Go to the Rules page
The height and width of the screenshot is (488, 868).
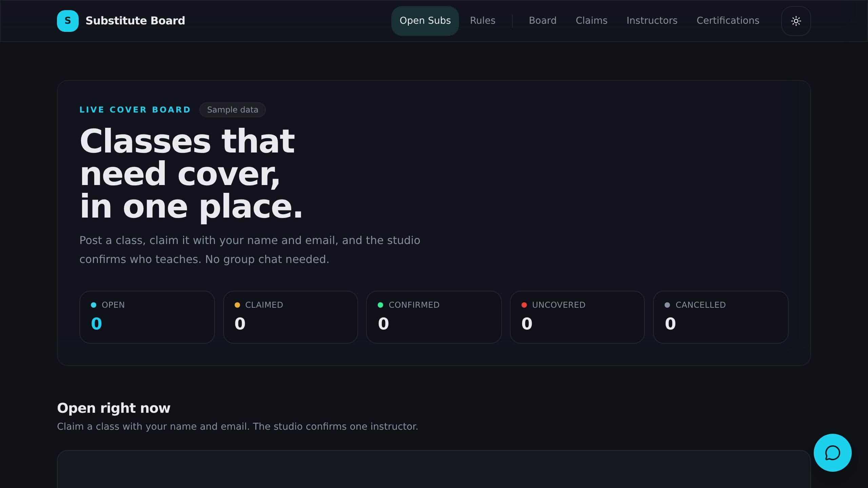[482, 21]
